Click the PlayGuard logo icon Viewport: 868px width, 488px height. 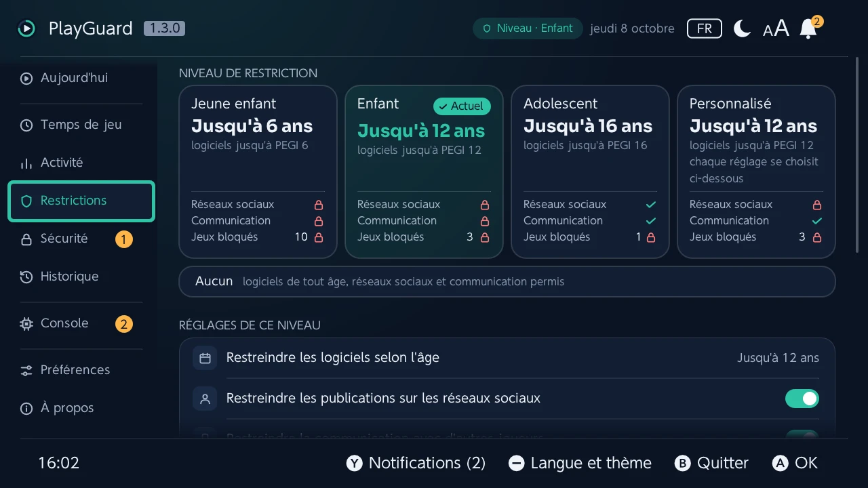click(x=26, y=28)
